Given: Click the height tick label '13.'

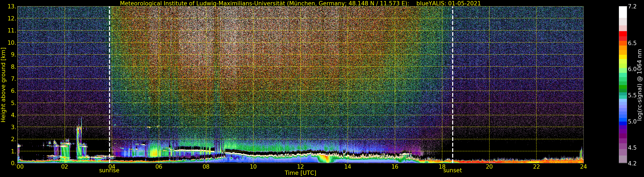Looking at the screenshot, I should pos(12,6).
